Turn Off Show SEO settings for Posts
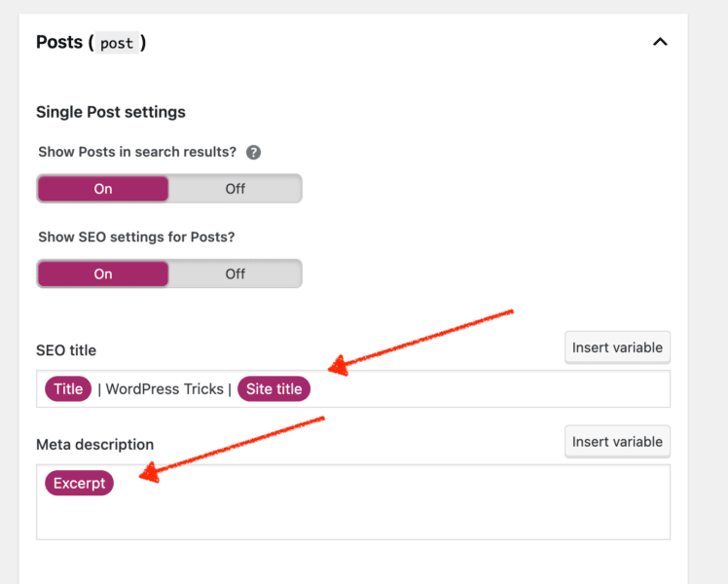 click(235, 274)
